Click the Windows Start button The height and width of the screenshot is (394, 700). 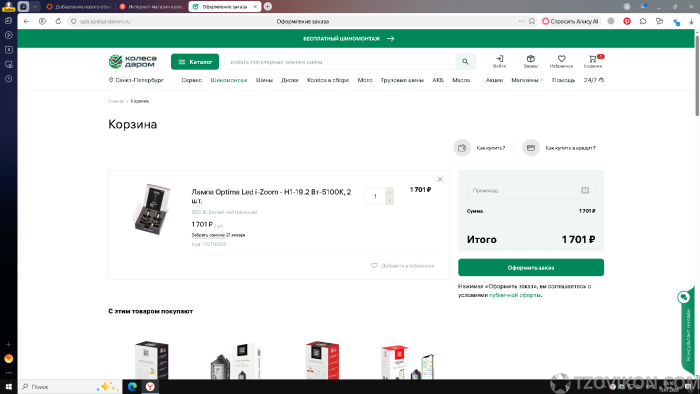tap(8, 387)
